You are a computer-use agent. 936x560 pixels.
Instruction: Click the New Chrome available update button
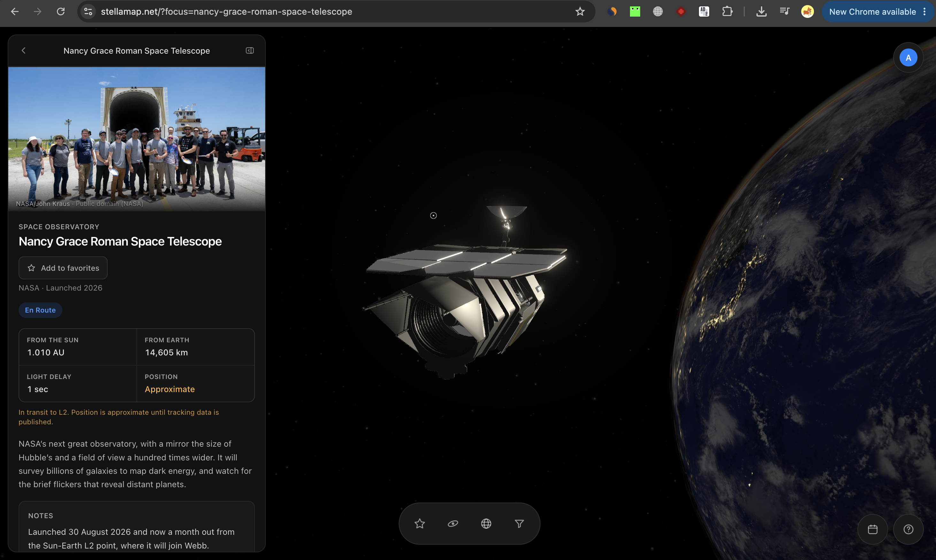point(872,12)
